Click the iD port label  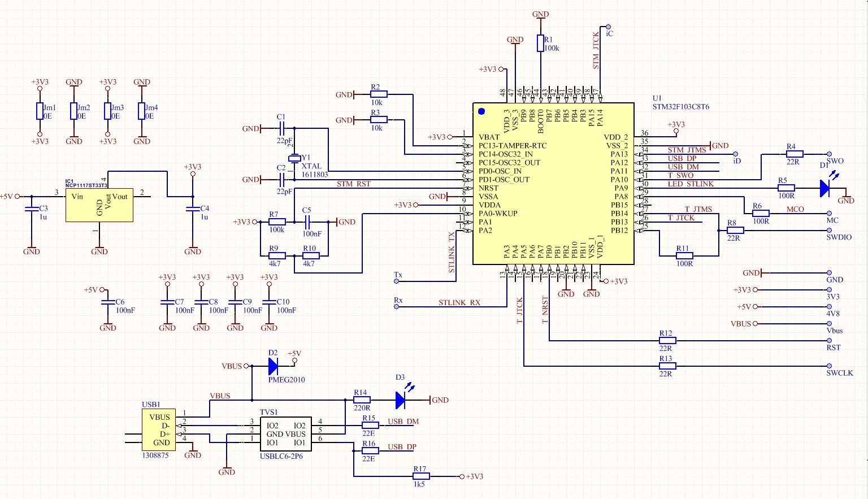coord(737,161)
